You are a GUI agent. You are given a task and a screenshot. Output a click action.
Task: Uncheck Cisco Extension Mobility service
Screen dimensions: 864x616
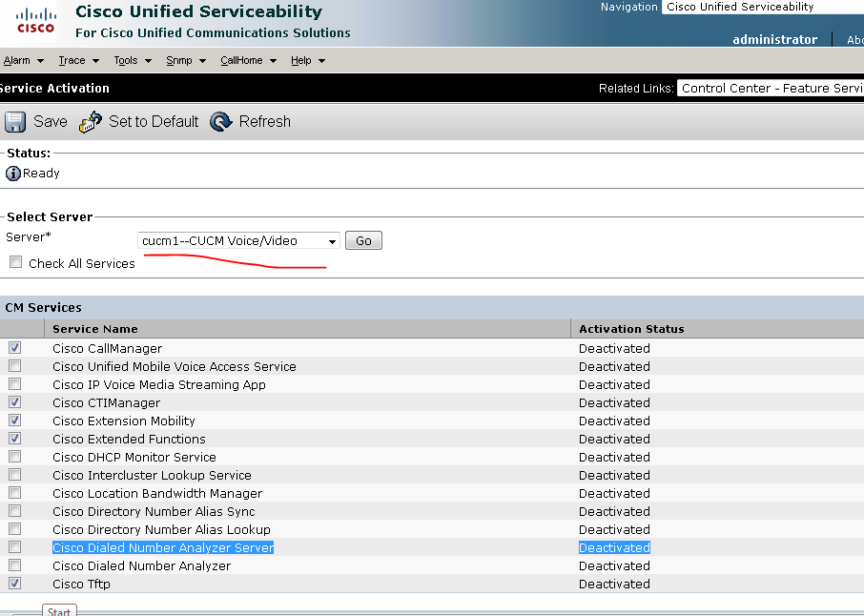coord(15,421)
